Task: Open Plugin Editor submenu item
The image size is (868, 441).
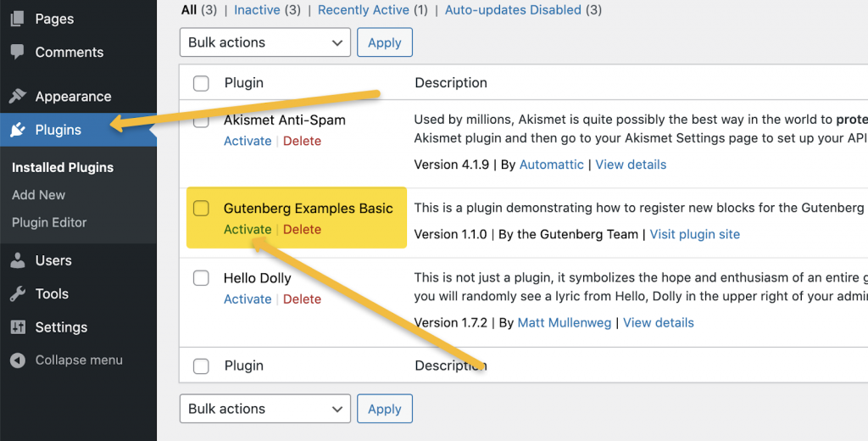Action: (49, 222)
